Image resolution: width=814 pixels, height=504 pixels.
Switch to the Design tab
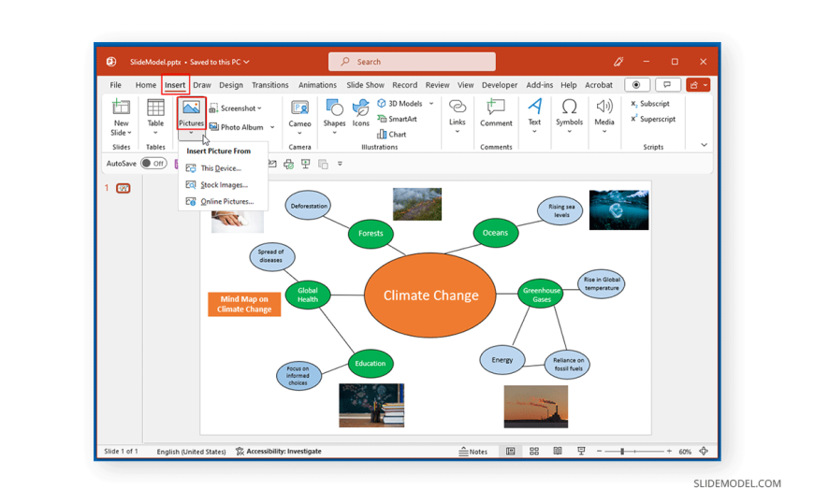(x=231, y=85)
